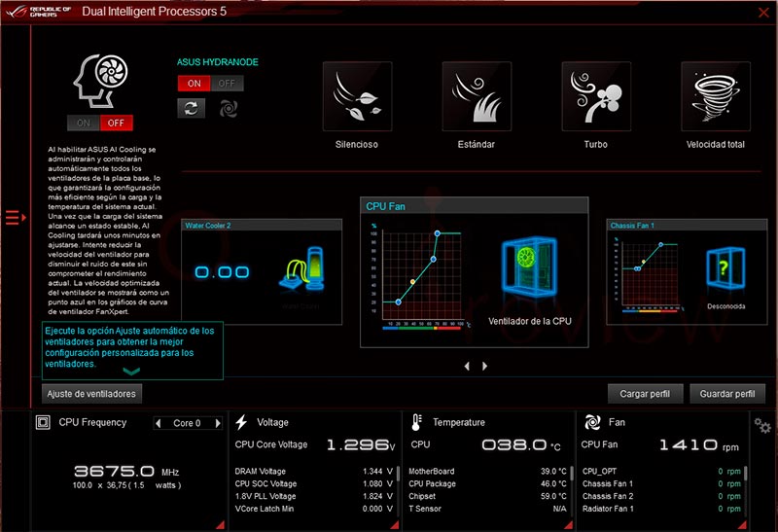Enable AI Cooling with the ON switch
This screenshot has width=778, height=532.
coord(84,123)
